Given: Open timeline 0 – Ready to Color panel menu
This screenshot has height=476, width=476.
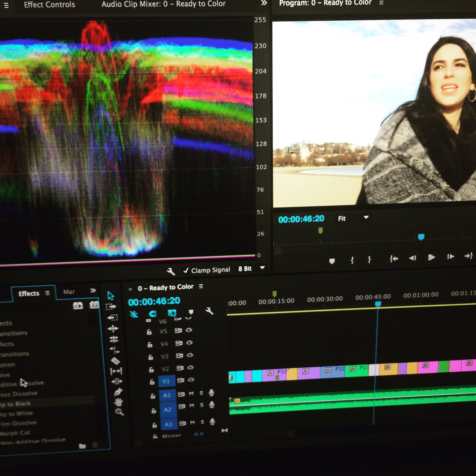Looking at the screenshot, I should click(201, 286).
